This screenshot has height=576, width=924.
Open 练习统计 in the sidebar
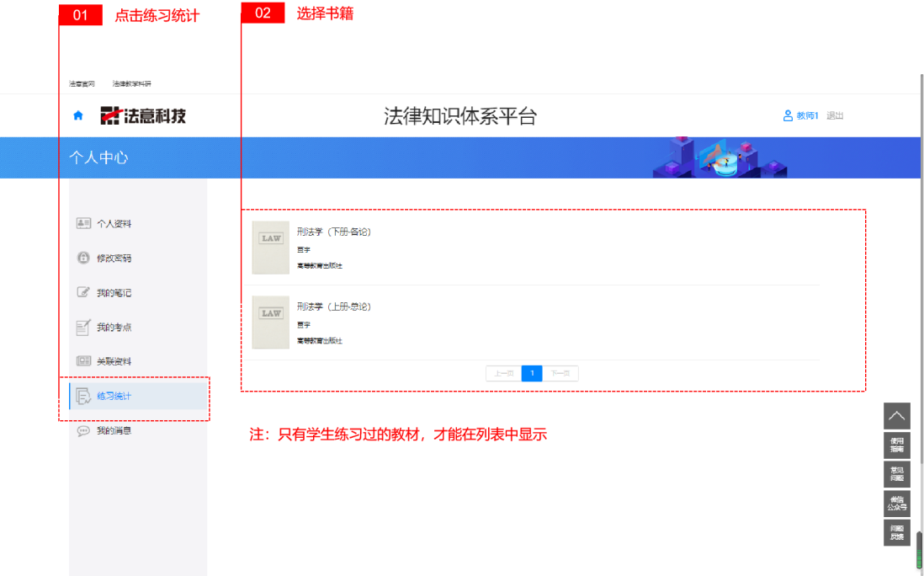point(114,396)
